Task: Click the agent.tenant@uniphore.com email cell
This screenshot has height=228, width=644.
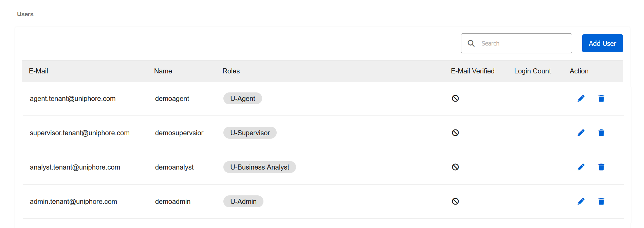Action: pyautogui.click(x=73, y=99)
